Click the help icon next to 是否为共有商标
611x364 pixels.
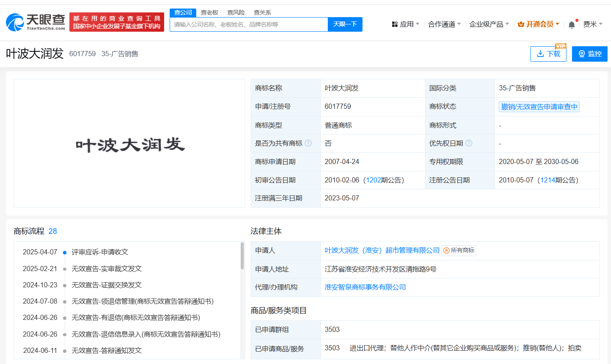pos(308,143)
